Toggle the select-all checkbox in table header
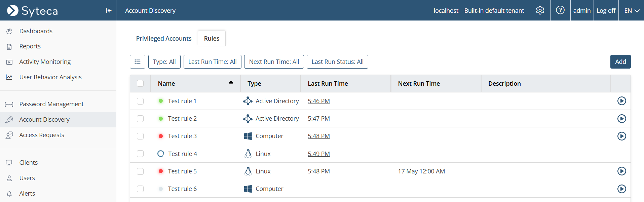644x202 pixels. click(x=140, y=83)
